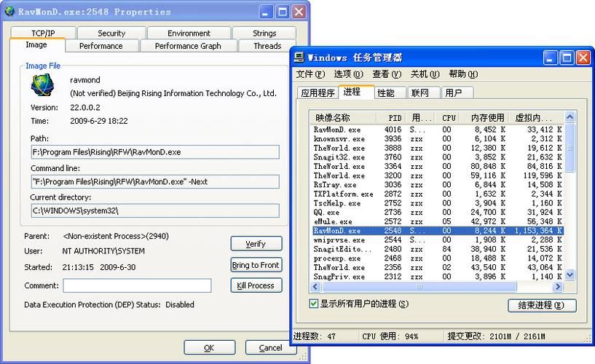The height and width of the screenshot is (364, 595).
Task: Select TheWorld.exe row with PID 3364
Action: [438, 167]
